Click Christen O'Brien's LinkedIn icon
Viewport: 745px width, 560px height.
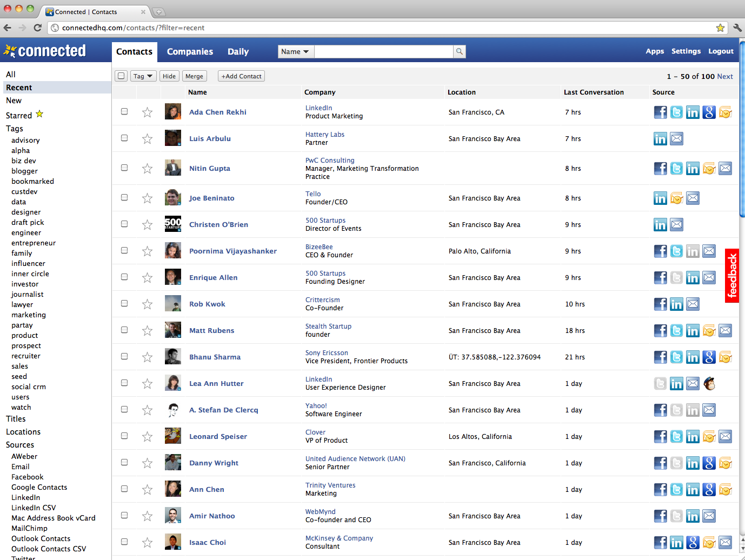[660, 224]
